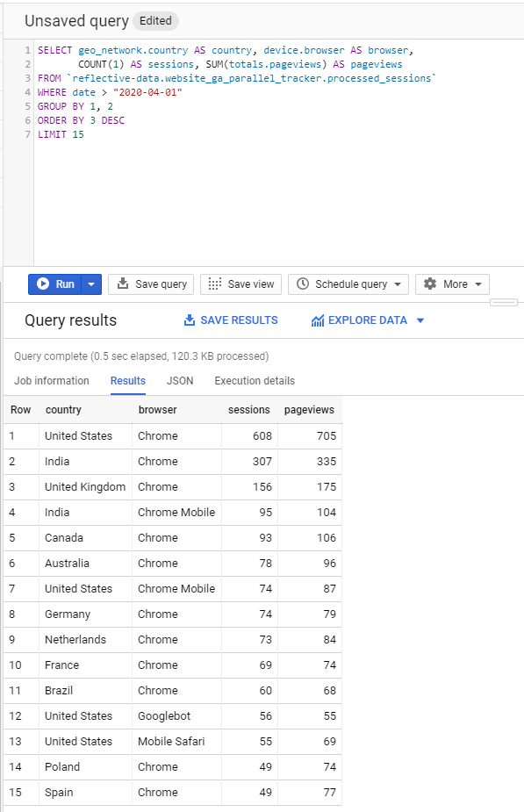Click the sessions column header

pyautogui.click(x=249, y=410)
